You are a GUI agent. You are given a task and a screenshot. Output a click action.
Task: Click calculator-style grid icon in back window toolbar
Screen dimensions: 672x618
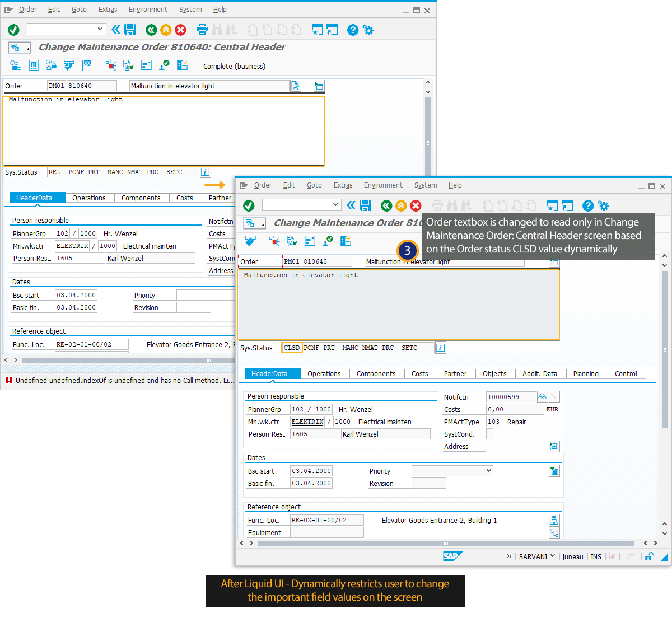(x=34, y=65)
